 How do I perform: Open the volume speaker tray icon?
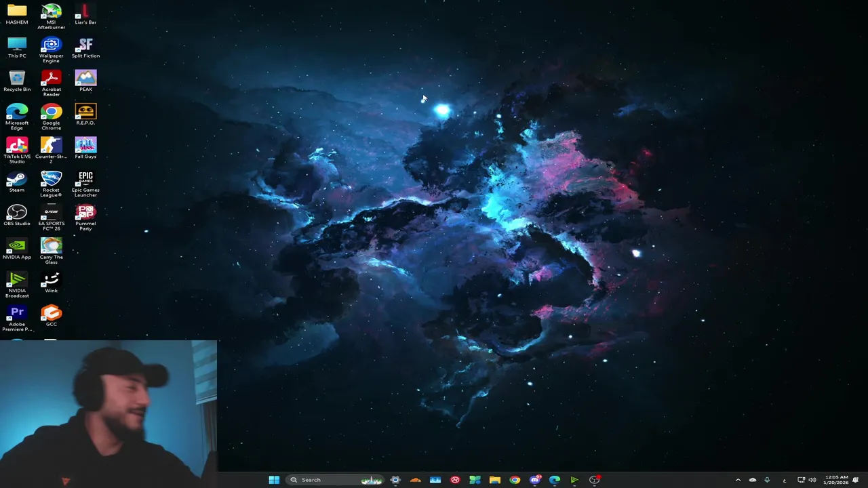[812, 480]
